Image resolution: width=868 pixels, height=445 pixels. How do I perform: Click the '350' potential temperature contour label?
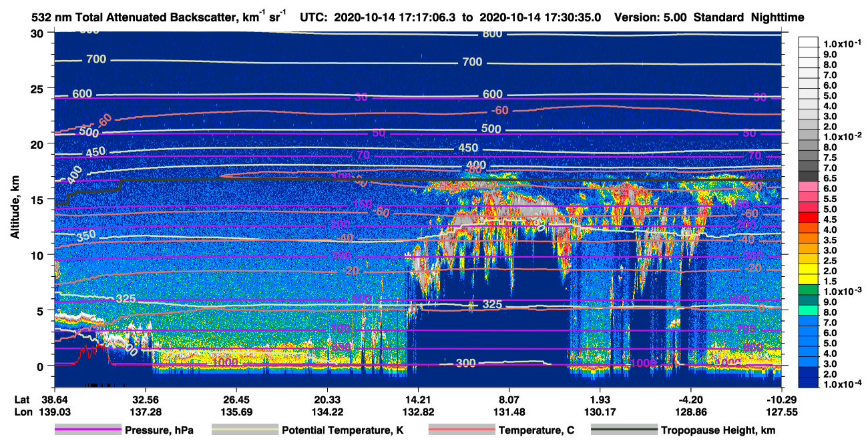[85, 235]
